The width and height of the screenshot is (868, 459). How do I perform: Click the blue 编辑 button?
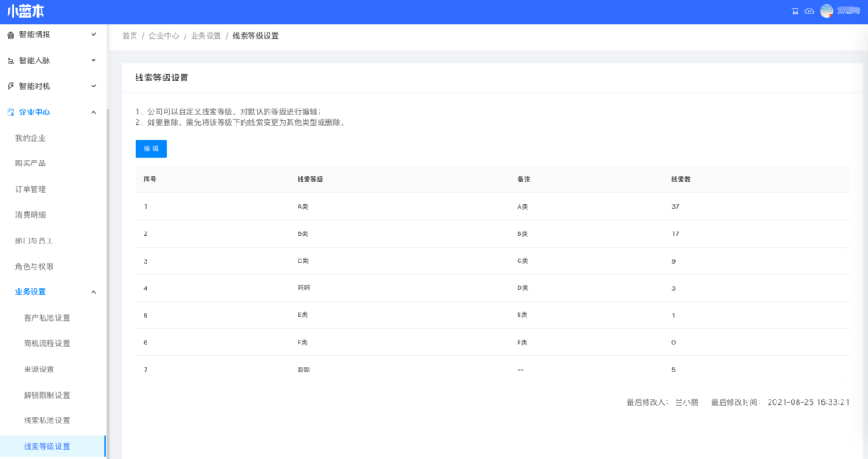(x=151, y=148)
